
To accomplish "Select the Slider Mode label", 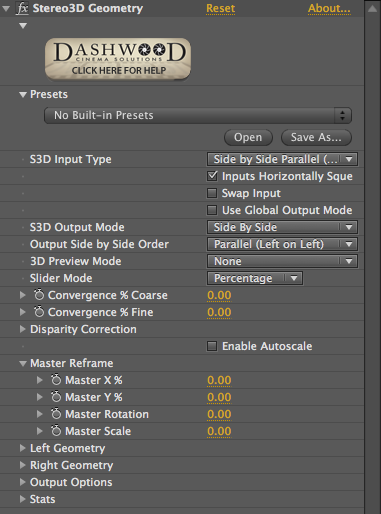I will (61, 278).
